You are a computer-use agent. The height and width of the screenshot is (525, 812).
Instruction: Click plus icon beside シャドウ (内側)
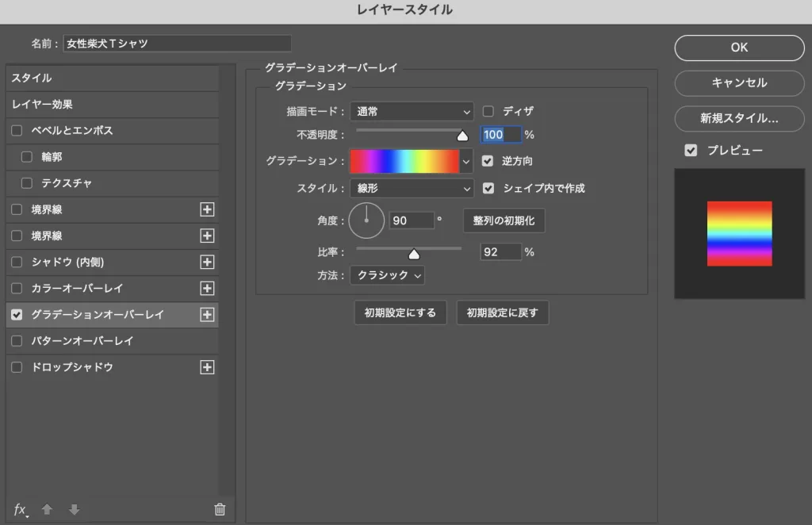(207, 262)
